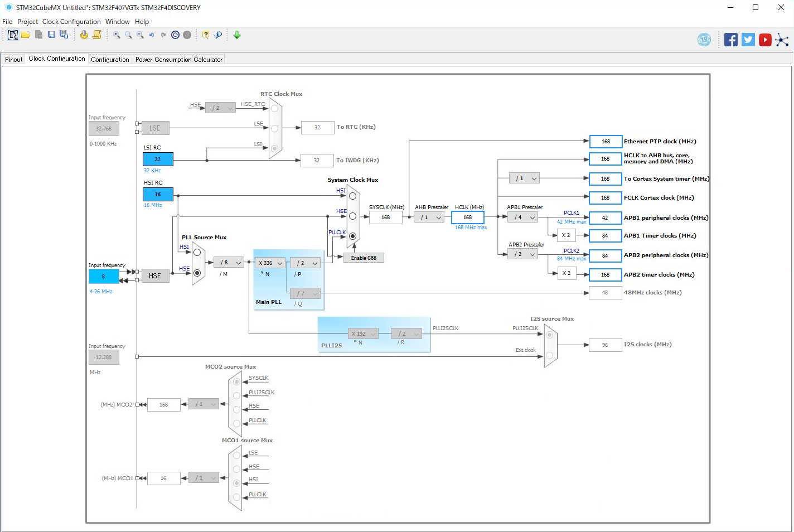Select the zoom-in magnifier tool
794x532 pixels.
click(x=116, y=35)
